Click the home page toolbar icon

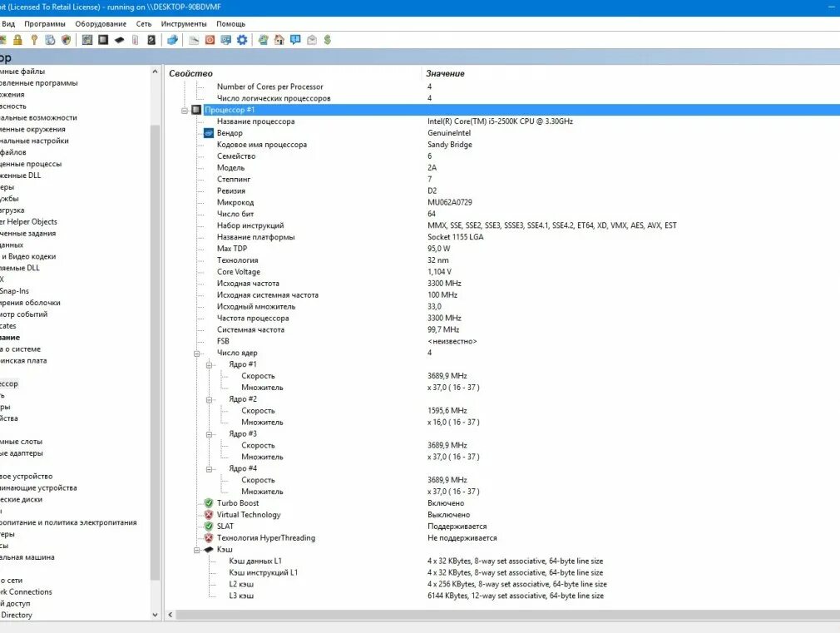point(279,39)
